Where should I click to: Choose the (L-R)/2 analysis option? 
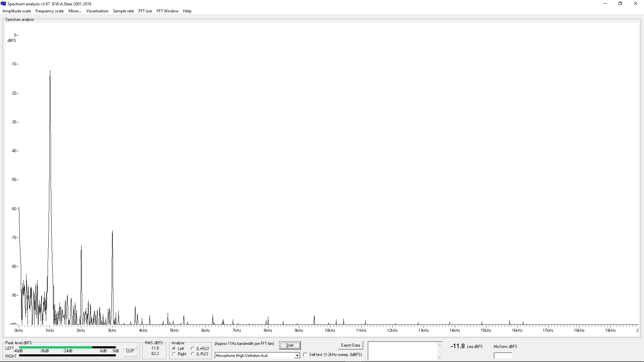(193, 354)
